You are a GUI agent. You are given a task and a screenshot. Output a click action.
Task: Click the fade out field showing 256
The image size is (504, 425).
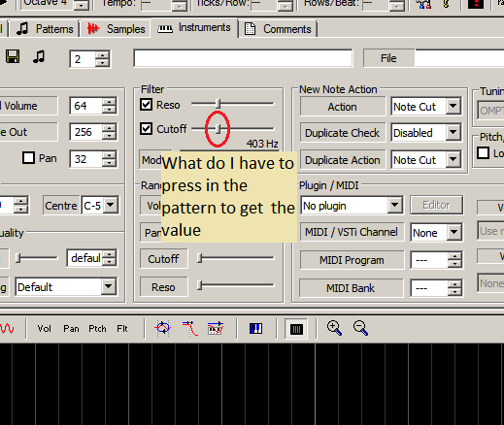pos(85,132)
